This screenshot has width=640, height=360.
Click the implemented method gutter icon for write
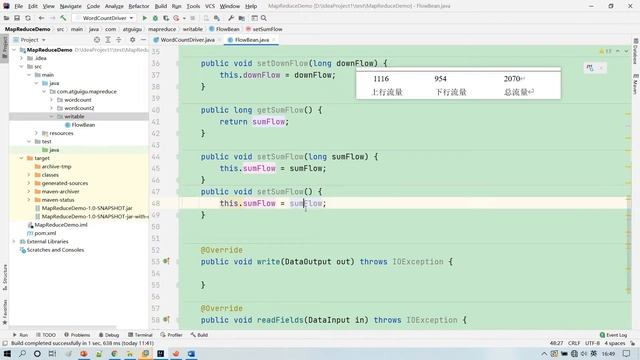tap(166, 261)
